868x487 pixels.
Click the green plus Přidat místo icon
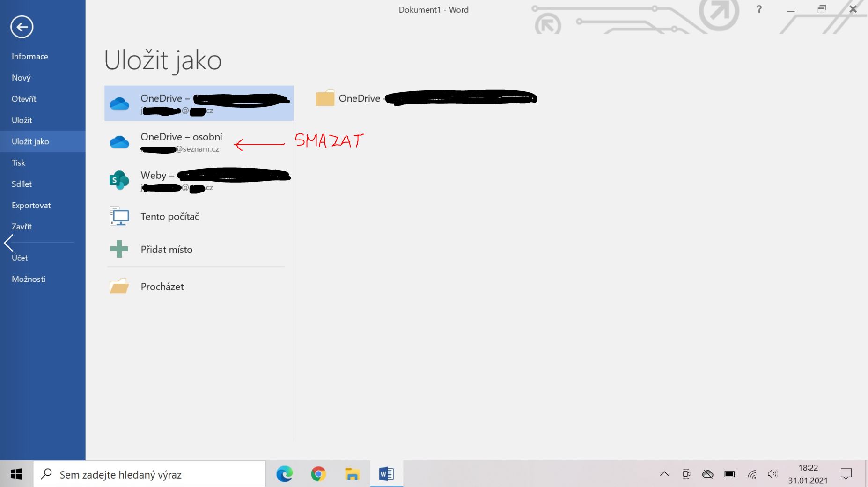point(119,249)
